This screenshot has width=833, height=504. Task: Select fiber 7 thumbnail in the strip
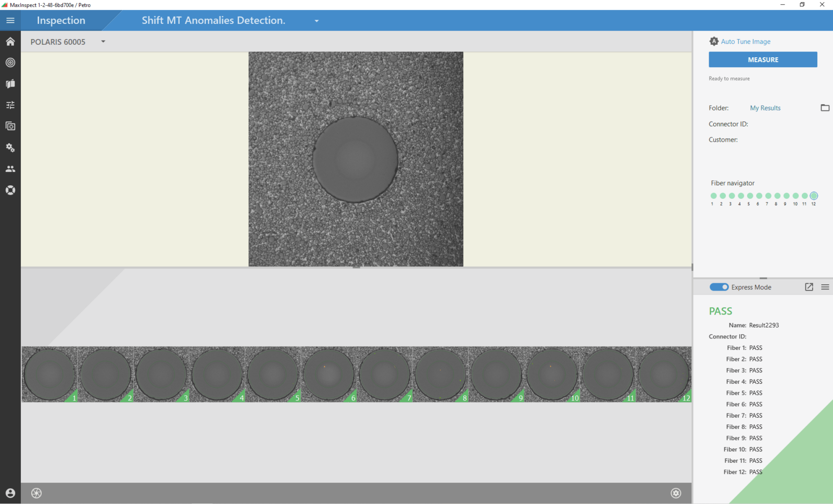pos(385,374)
